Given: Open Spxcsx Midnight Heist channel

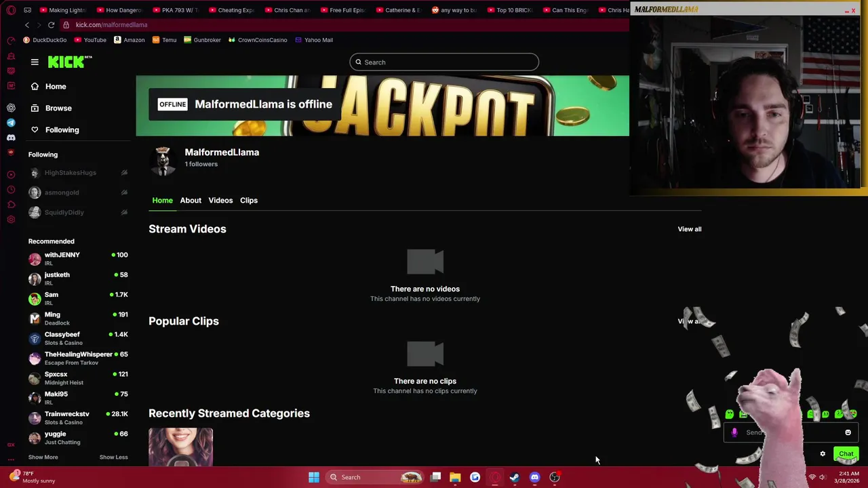Looking at the screenshot, I should tap(78, 378).
